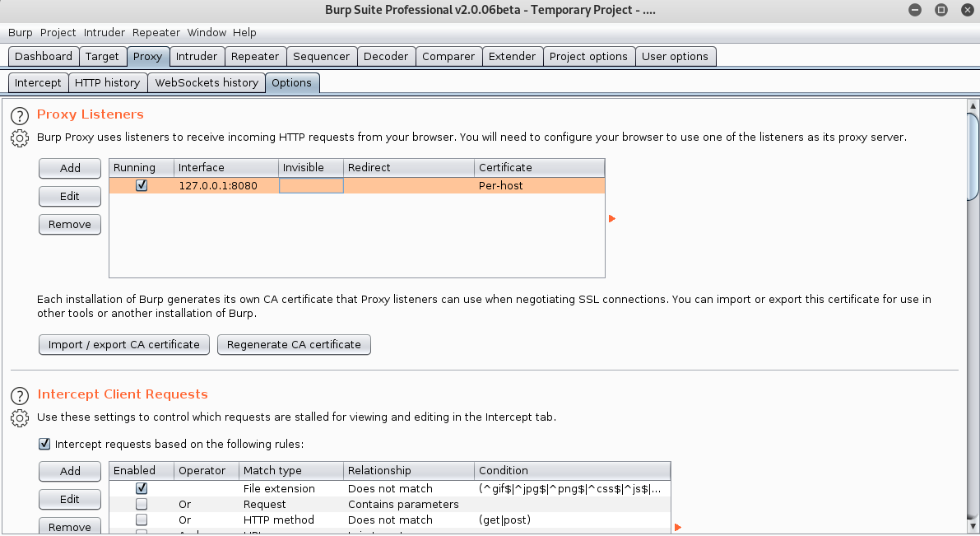Click Edit for intercept client request rules
Image resolution: width=980 pixels, height=536 pixels.
(x=70, y=499)
